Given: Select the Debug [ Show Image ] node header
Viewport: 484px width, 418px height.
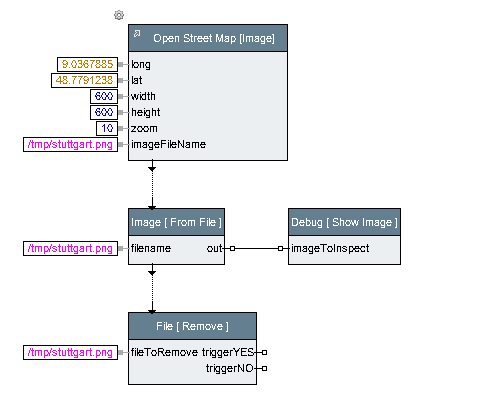Looking at the screenshot, I should tap(344, 222).
